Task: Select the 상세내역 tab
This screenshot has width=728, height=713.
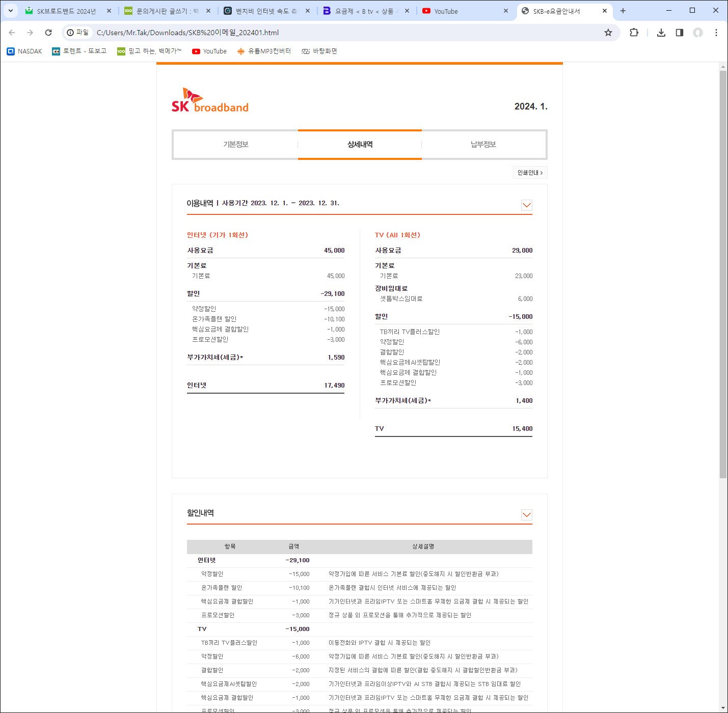Action: [x=360, y=145]
